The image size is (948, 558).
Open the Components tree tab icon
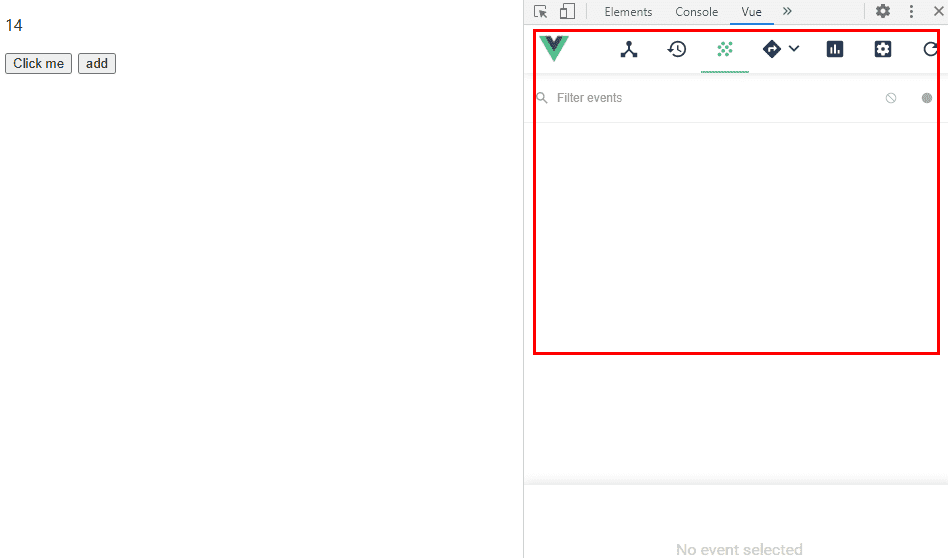tap(629, 49)
